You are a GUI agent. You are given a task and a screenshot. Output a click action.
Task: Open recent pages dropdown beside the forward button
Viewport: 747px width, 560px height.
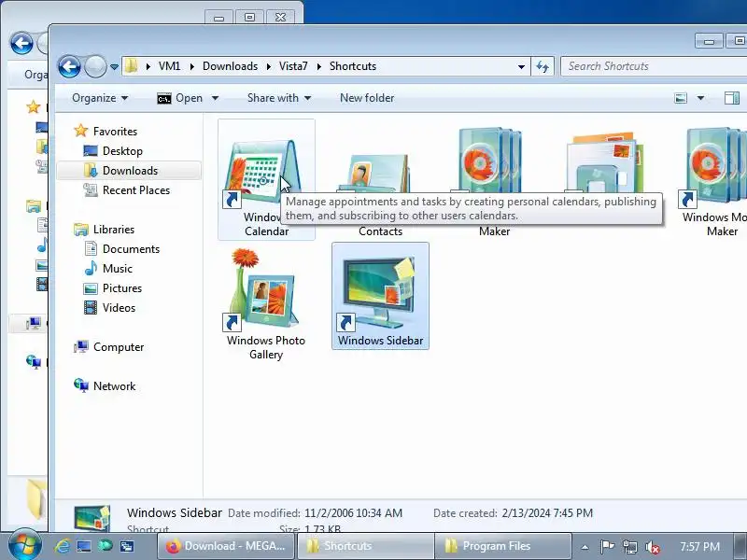pyautogui.click(x=114, y=67)
